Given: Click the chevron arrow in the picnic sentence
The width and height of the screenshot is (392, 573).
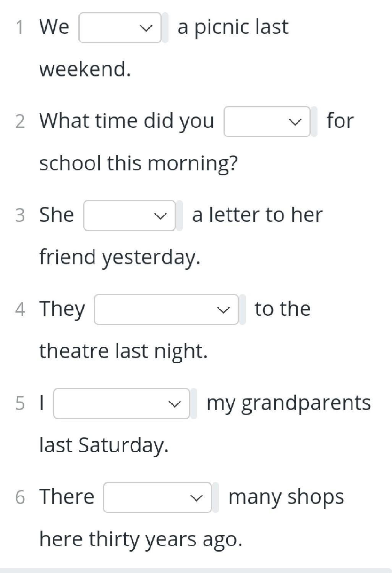Looking at the screenshot, I should [146, 28].
